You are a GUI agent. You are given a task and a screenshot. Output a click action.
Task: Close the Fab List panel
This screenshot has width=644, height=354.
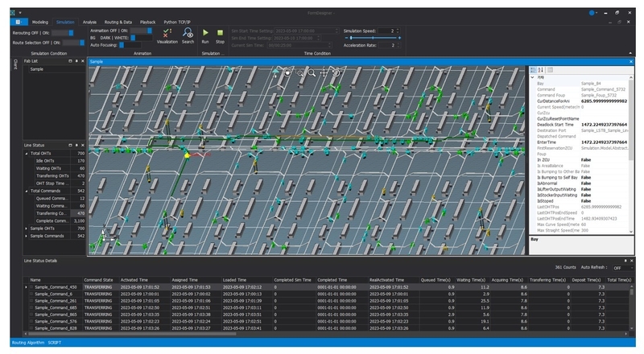83,61
